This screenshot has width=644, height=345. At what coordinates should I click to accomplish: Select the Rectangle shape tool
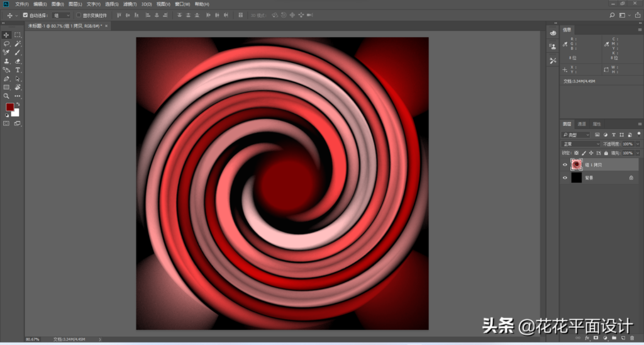[x=6, y=87]
